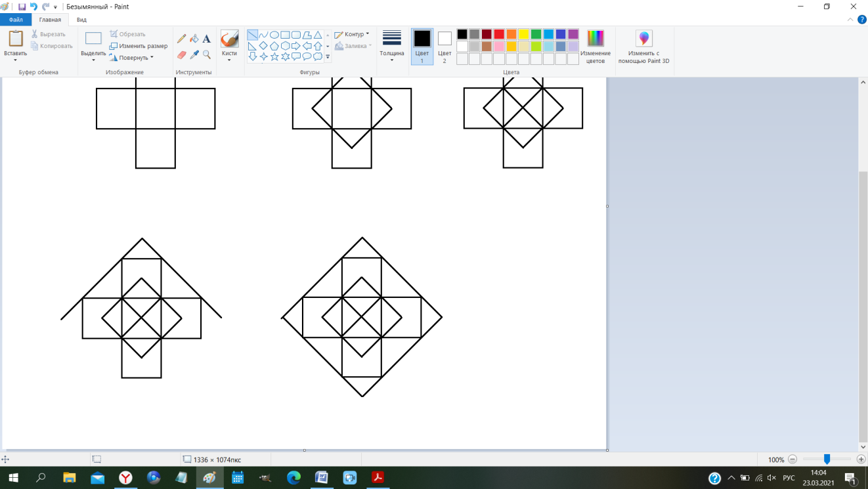Screen dimensions: 868x489
Task: Open the Файл menu
Action: click(16, 20)
